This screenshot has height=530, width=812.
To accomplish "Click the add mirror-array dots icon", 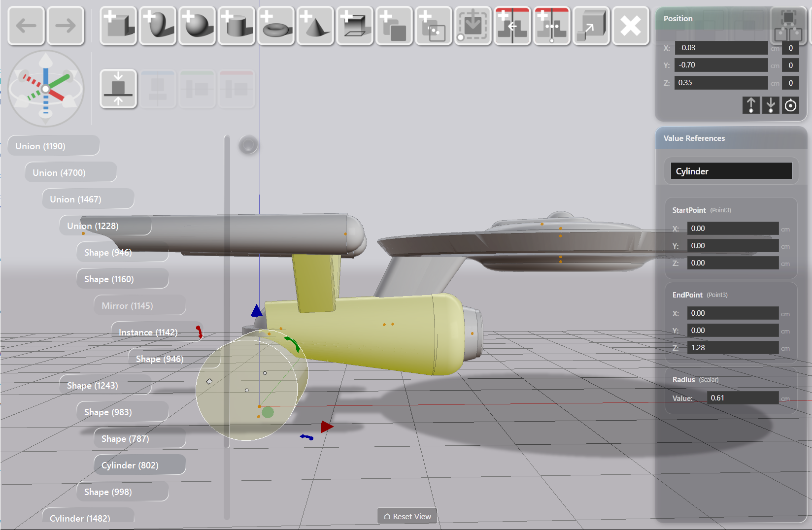I will [552, 26].
